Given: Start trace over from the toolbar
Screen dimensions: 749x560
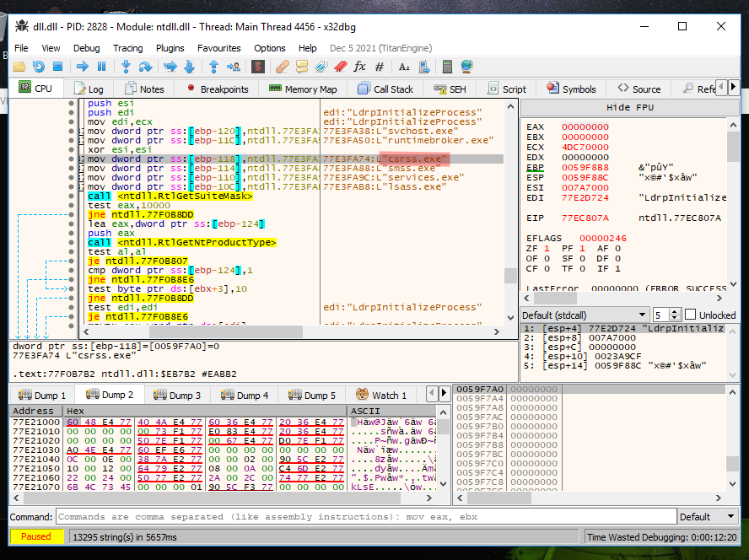Looking at the screenshot, I should (189, 67).
